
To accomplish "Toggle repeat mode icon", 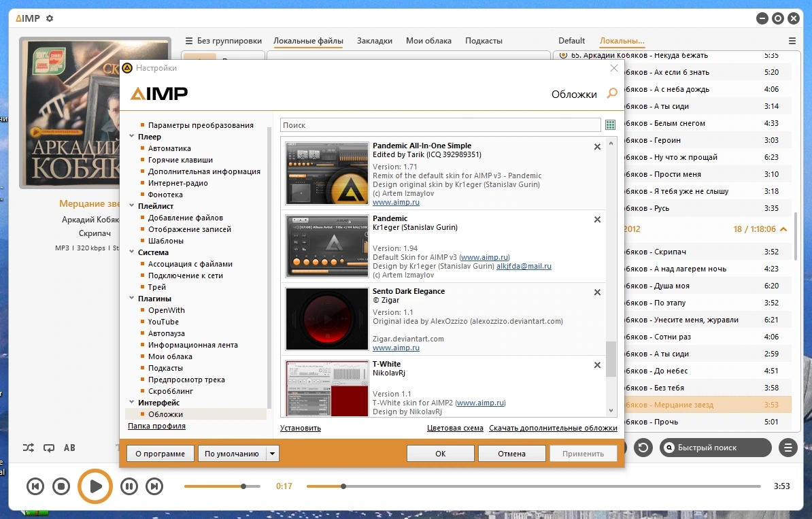I will [x=49, y=448].
